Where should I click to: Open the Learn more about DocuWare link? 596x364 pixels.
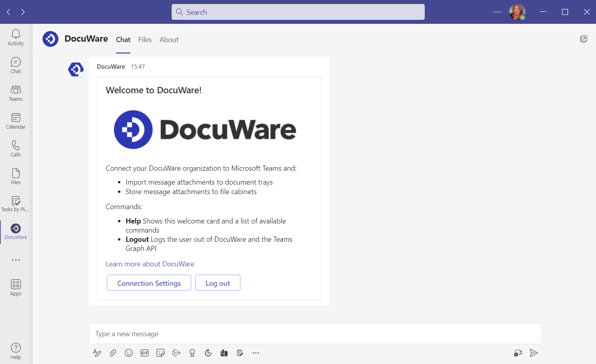[x=150, y=264]
